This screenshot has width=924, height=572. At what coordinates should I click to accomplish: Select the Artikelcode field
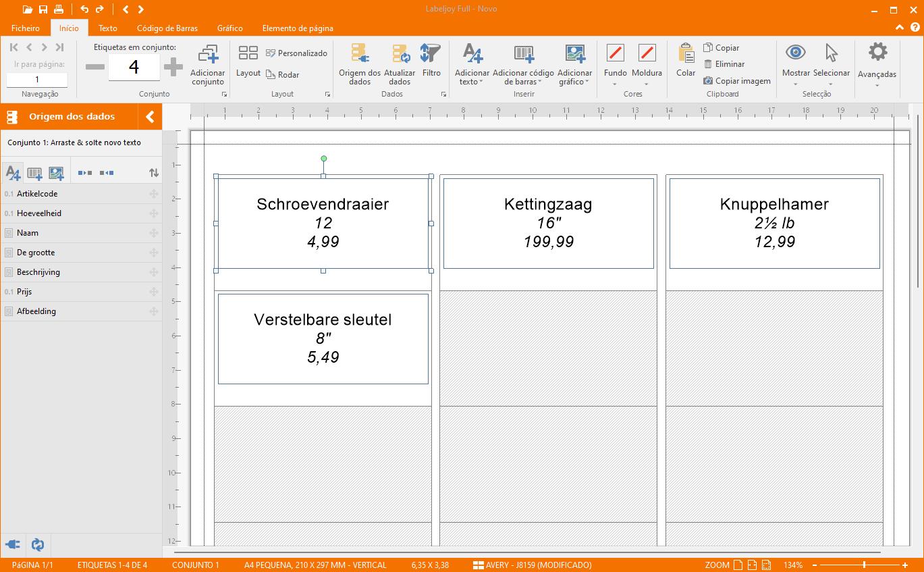(81, 194)
